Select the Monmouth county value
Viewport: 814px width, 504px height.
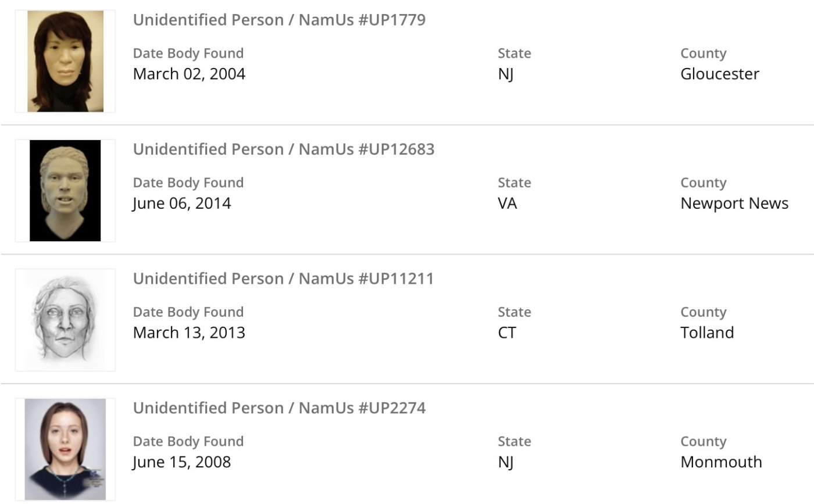pos(721,462)
